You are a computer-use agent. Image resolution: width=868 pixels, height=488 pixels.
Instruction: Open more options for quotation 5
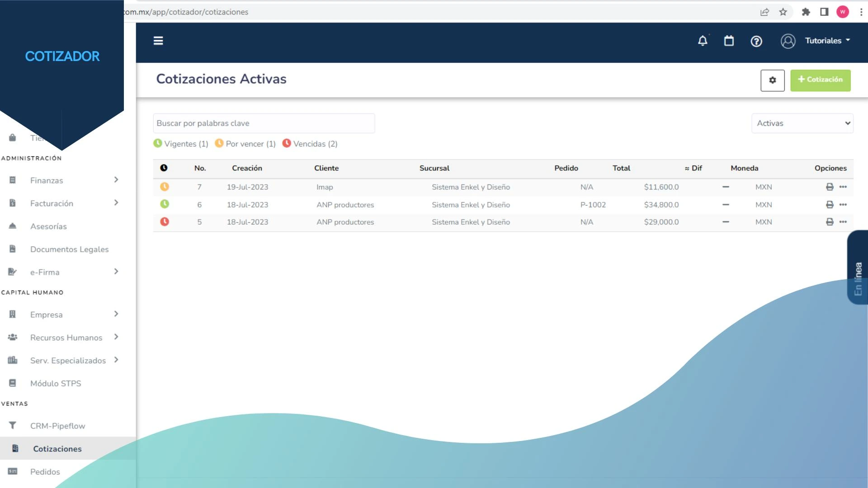(843, 222)
